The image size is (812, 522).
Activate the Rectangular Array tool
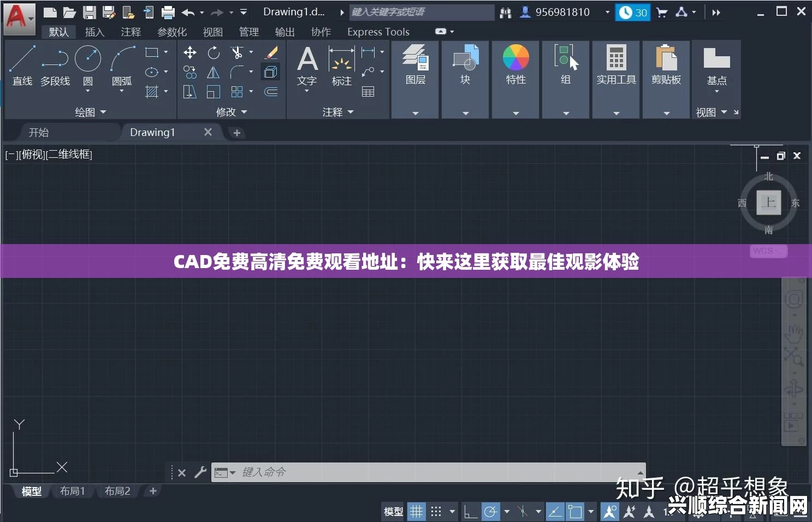(237, 92)
